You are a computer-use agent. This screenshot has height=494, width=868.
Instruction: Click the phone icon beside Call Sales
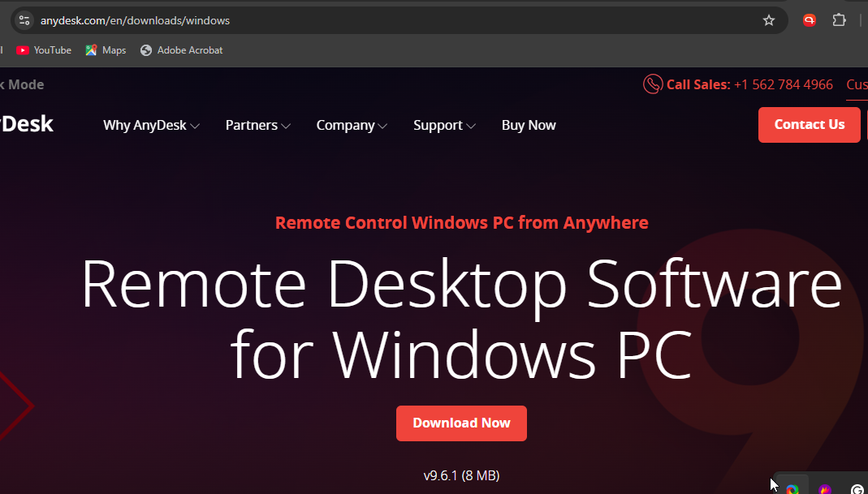(x=653, y=84)
